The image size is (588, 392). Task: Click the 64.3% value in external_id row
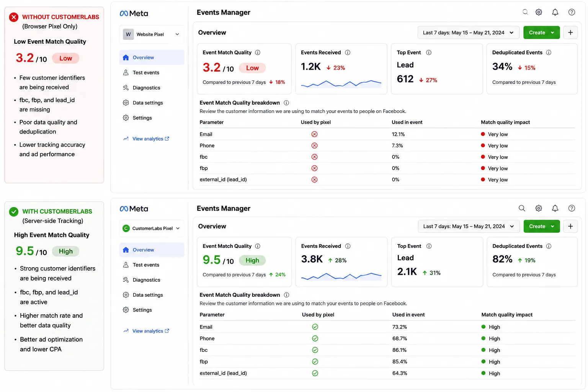(x=400, y=373)
